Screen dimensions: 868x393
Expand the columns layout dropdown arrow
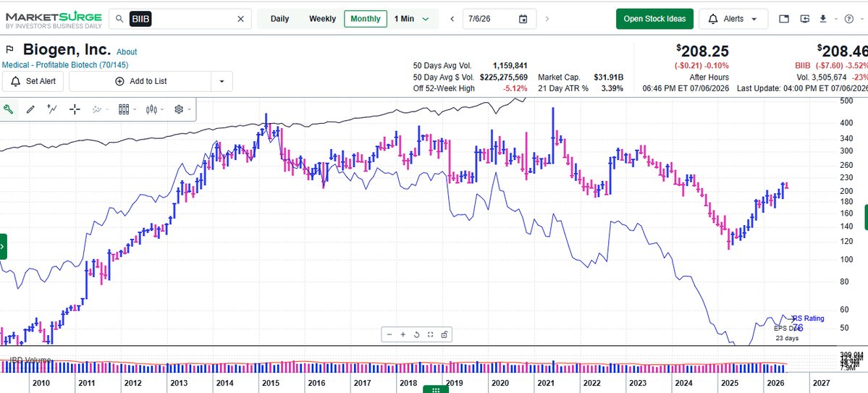pos(135,109)
